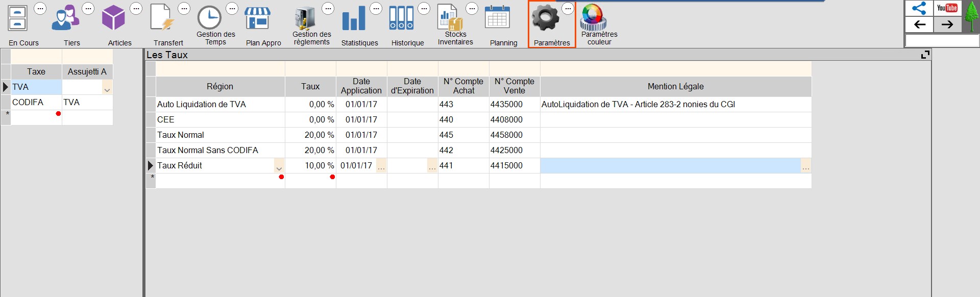Open the En Cours options ellipsis
Screen dimensions: 980x297
point(40,8)
